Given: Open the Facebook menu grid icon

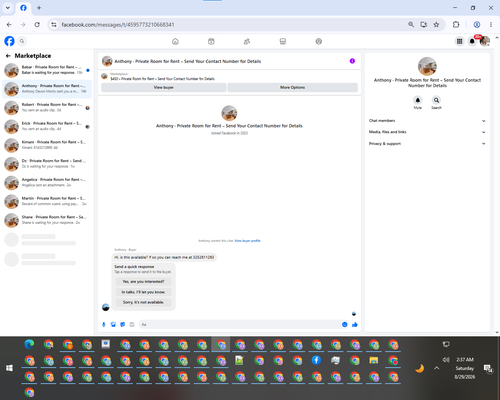Looking at the screenshot, I should [459, 41].
